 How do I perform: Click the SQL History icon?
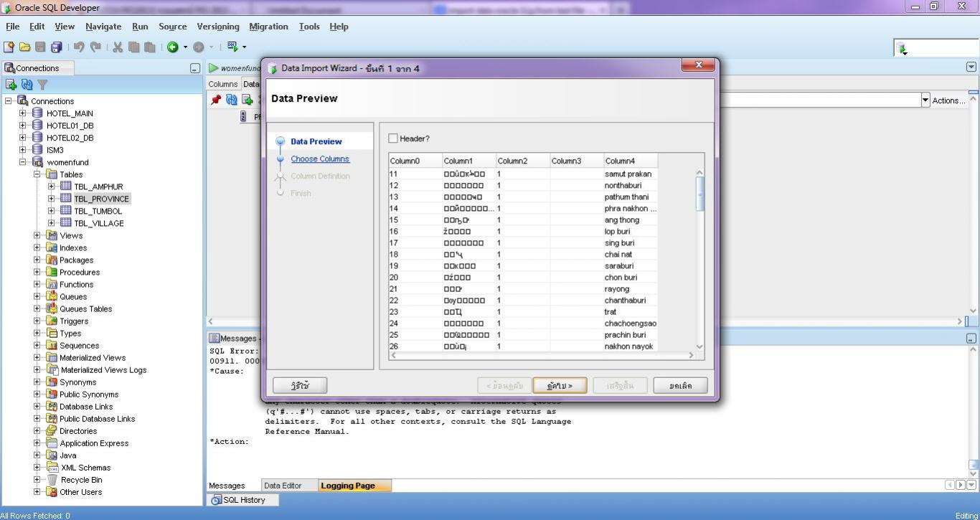click(x=216, y=500)
